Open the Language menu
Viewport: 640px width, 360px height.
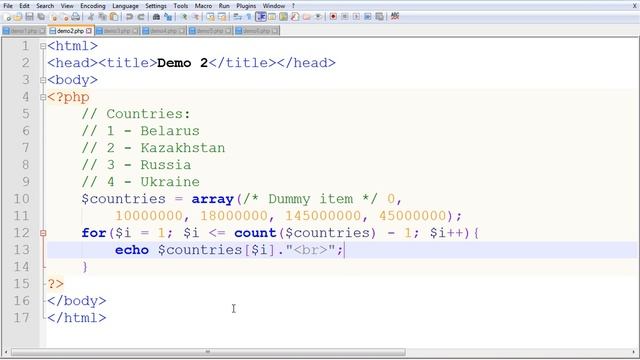click(x=125, y=6)
